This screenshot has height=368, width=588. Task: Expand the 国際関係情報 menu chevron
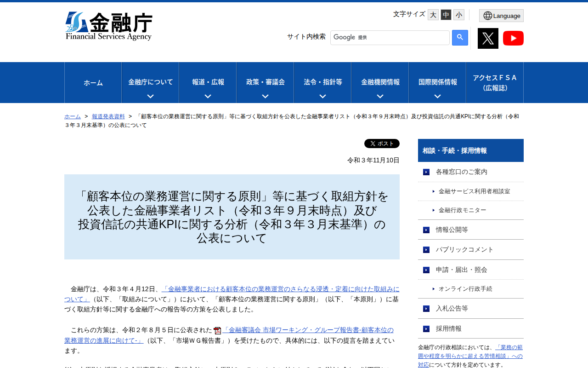[437, 96]
